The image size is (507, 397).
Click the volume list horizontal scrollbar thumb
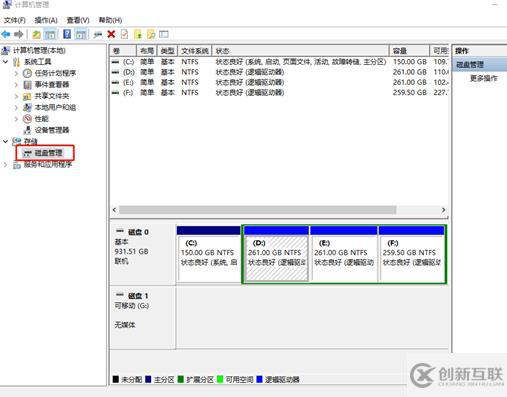click(258, 210)
